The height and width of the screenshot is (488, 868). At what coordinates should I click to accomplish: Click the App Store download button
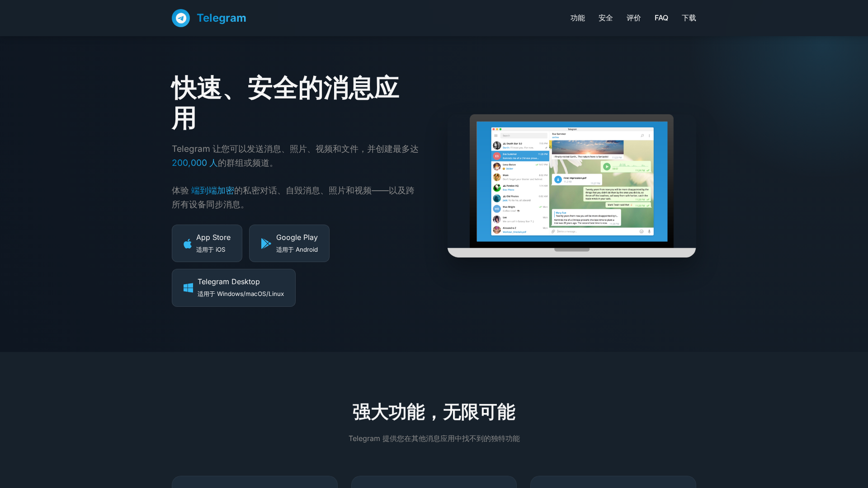(x=207, y=243)
